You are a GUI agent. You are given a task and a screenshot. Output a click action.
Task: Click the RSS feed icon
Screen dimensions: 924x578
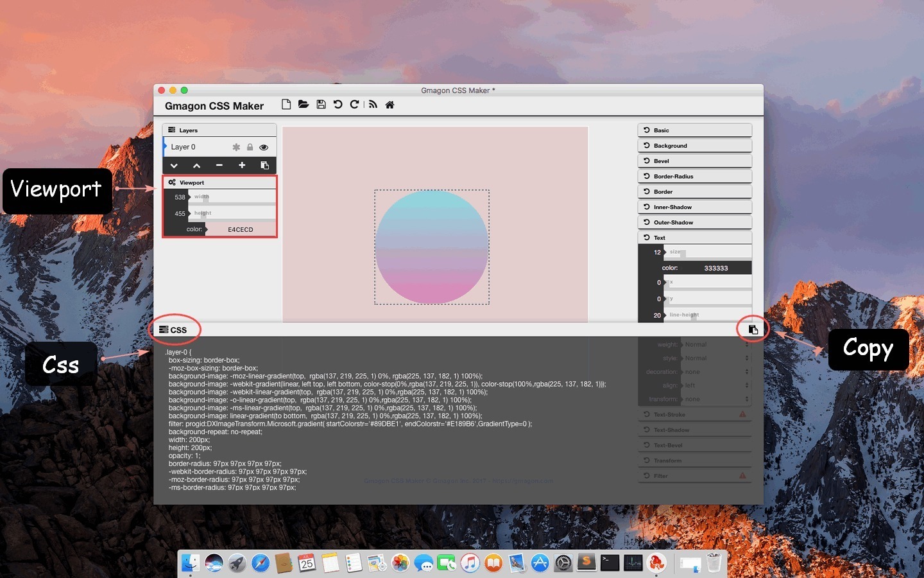click(x=373, y=105)
